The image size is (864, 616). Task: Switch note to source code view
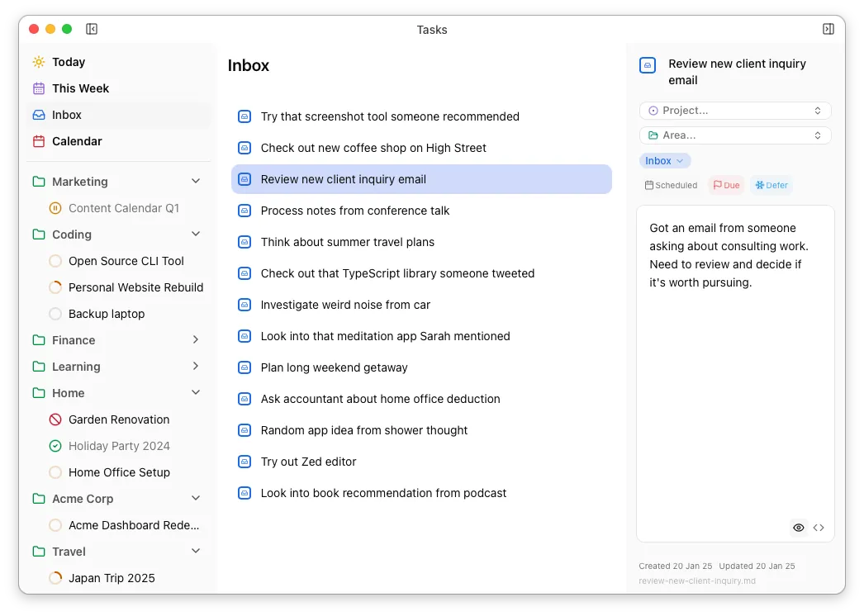(819, 528)
